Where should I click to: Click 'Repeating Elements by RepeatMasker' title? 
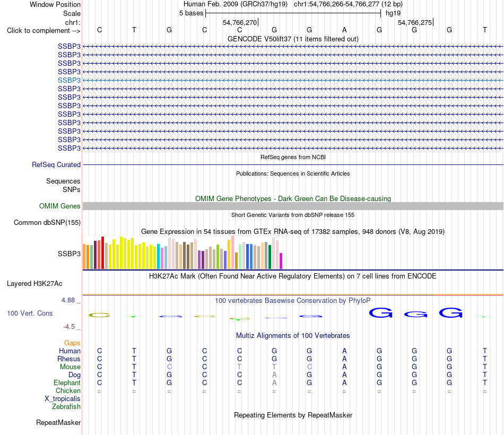coord(293,415)
